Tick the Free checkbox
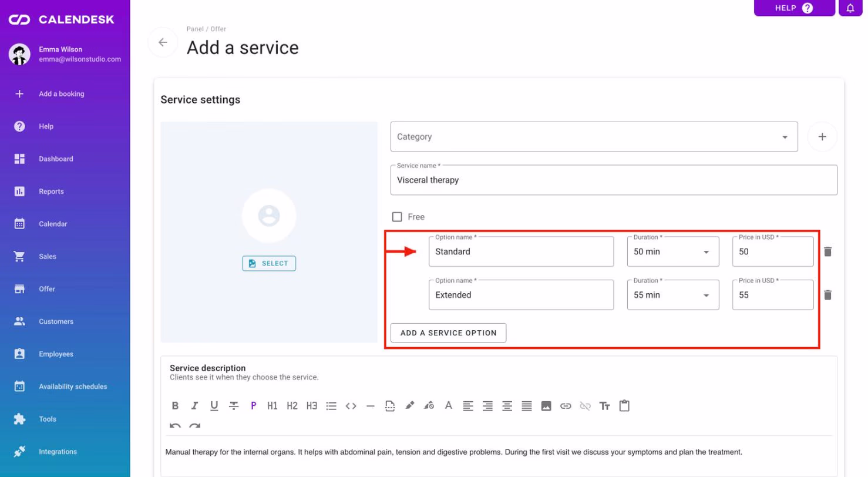868x477 pixels. [397, 217]
